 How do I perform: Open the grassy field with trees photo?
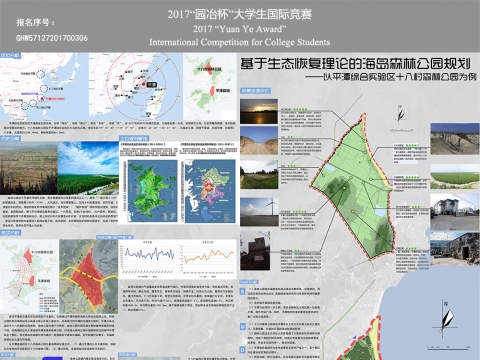[x=259, y=174]
